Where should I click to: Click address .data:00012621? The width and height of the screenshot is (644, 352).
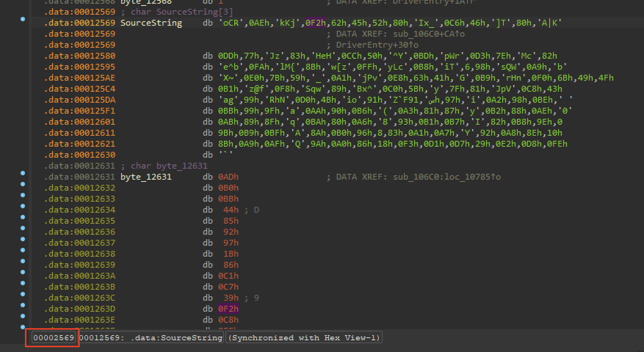click(x=80, y=144)
